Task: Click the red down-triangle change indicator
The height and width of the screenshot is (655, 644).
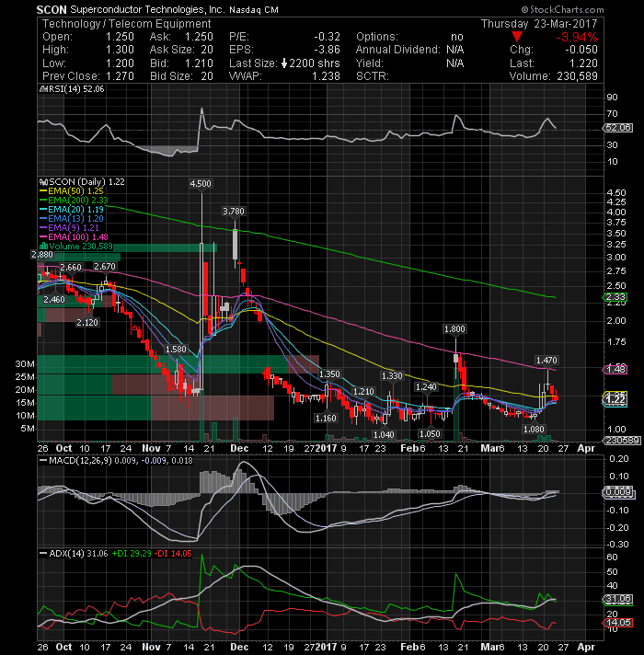Action: [x=517, y=37]
